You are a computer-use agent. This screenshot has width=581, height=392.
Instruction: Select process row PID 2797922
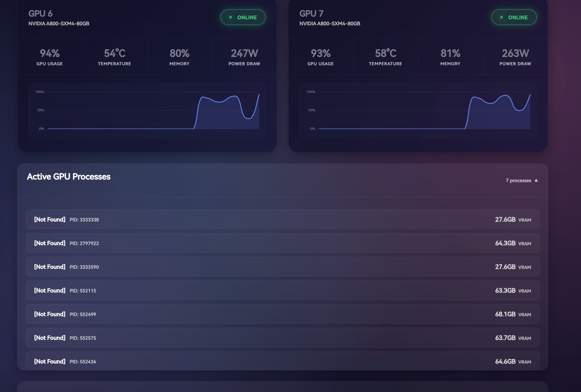coord(282,243)
